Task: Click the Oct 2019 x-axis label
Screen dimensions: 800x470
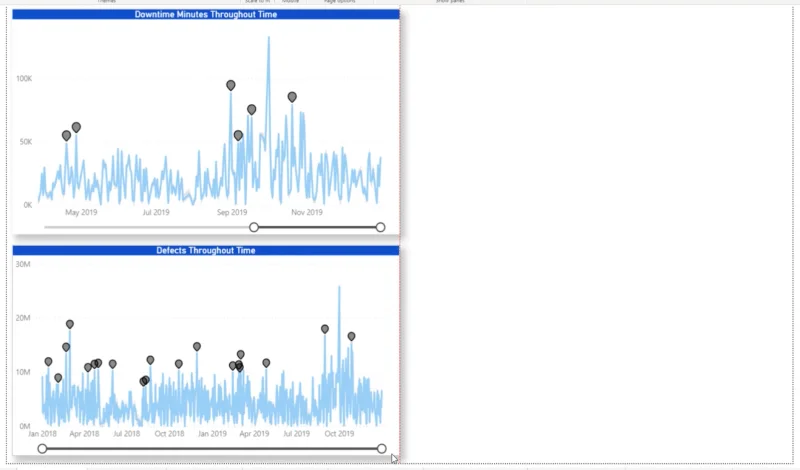Action: [x=339, y=434]
